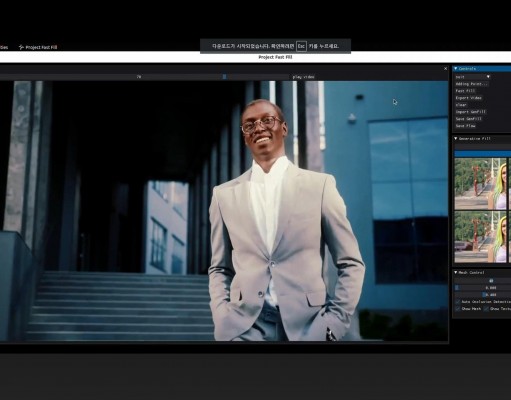
Task: Click the frame slider handle above video
Action: [224, 77]
